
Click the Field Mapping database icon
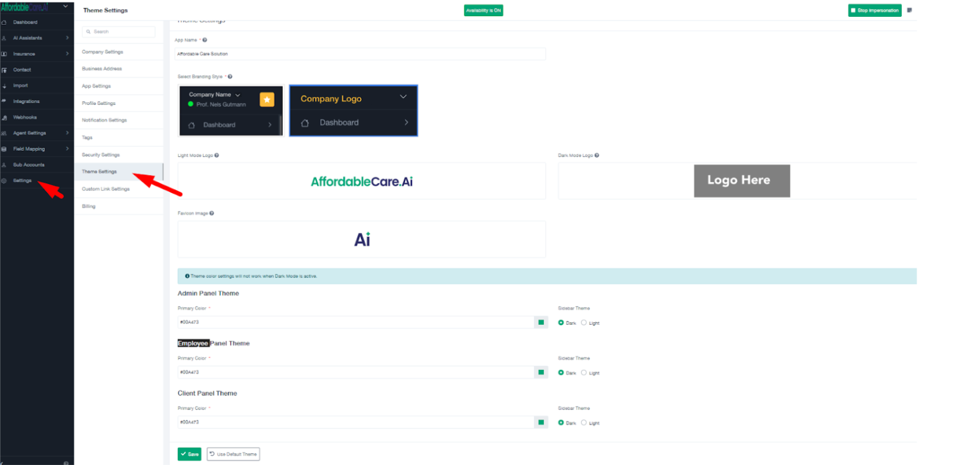[4, 149]
